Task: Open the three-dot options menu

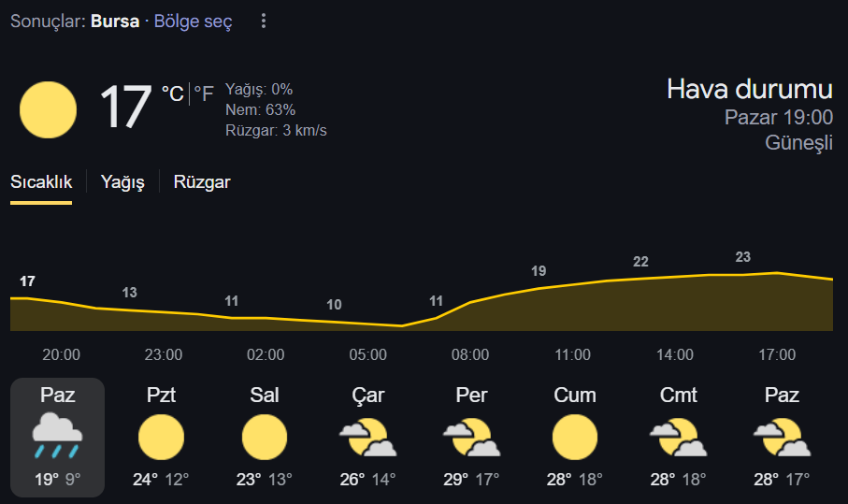Action: [x=264, y=22]
